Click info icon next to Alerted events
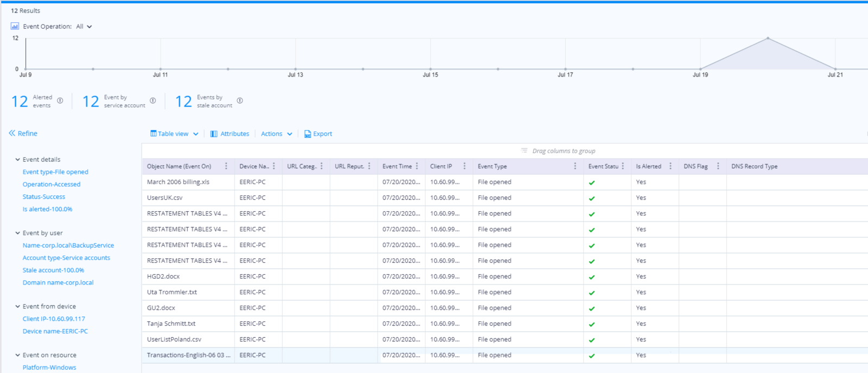 [60, 100]
